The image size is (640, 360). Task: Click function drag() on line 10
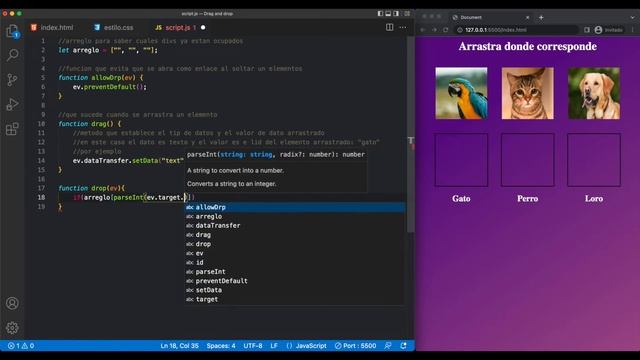[90, 124]
